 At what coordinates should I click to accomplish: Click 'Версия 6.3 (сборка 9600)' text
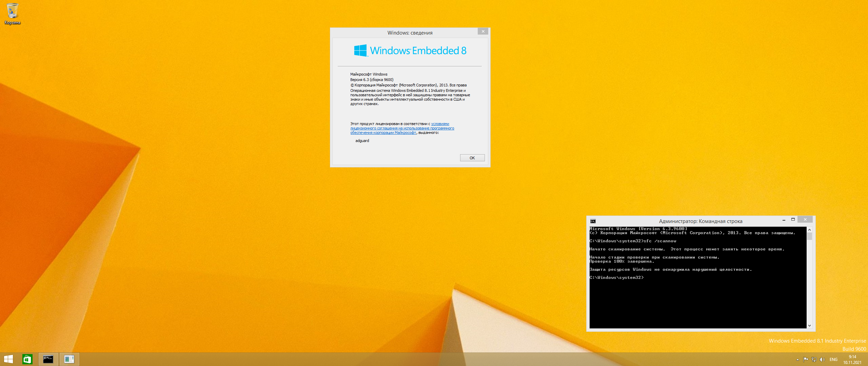tap(372, 80)
